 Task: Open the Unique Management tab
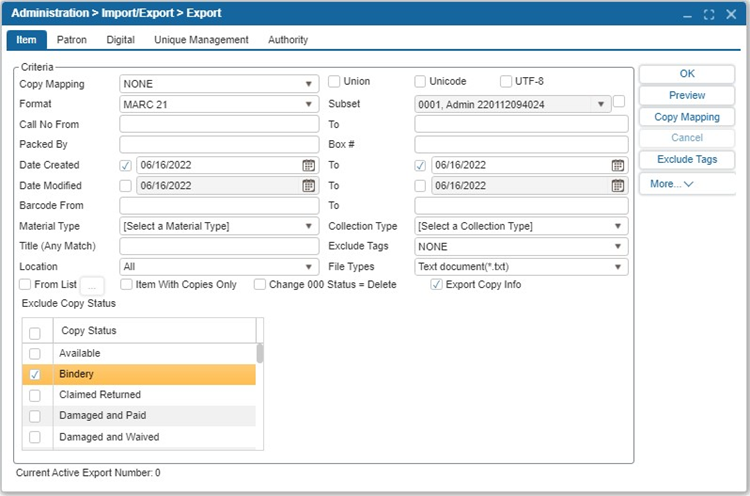[x=201, y=40]
